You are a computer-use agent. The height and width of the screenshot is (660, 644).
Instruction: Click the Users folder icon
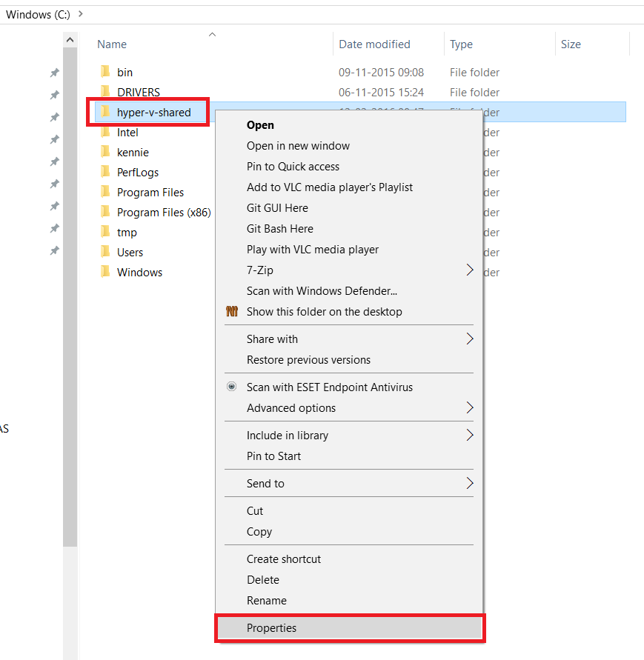[x=104, y=253]
